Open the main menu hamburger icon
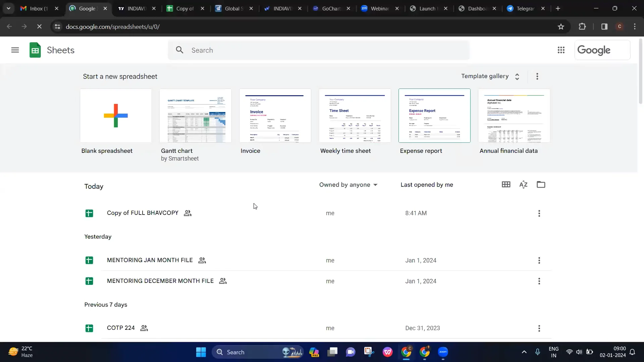 (x=15, y=50)
